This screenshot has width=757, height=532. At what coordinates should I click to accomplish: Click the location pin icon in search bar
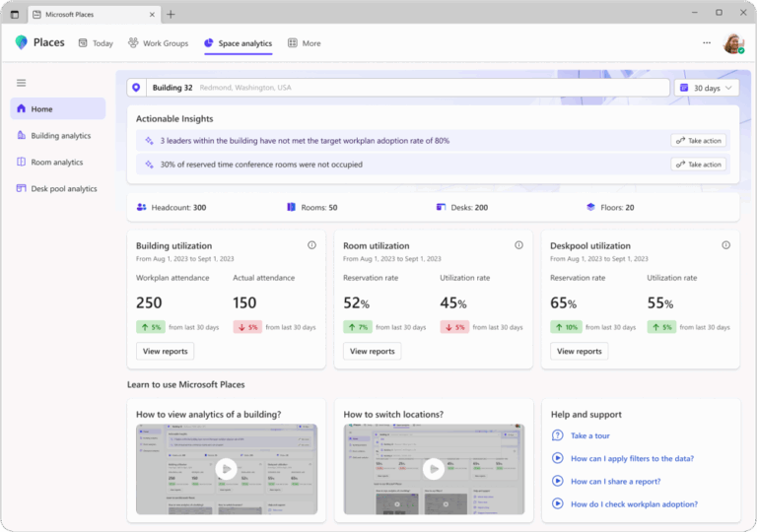136,88
